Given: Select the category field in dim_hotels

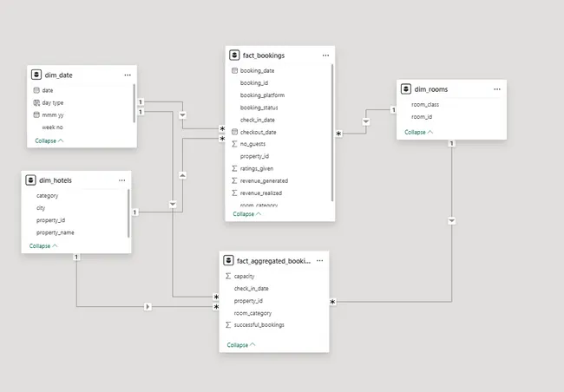Looking at the screenshot, I should click(x=47, y=196).
